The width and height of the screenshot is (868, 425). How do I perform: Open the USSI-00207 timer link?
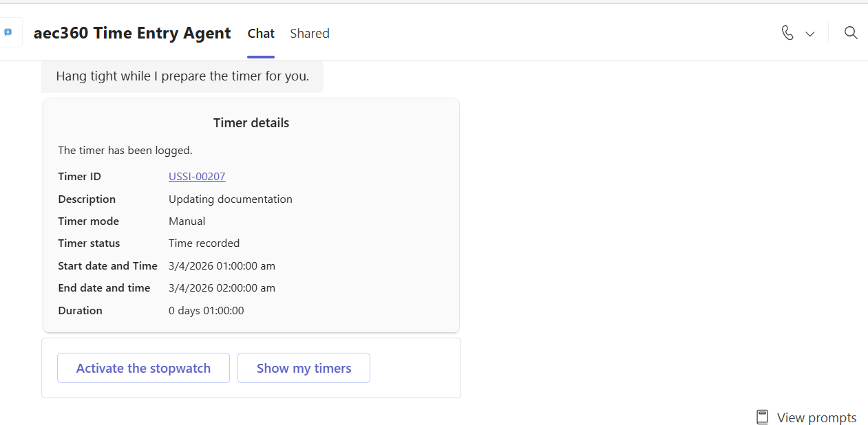click(197, 177)
